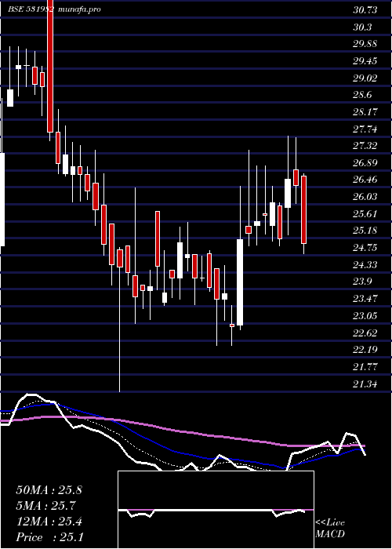Screen dimensions: 392x549
Task: Select the 23.05 axis label
Action: tap(365, 316)
